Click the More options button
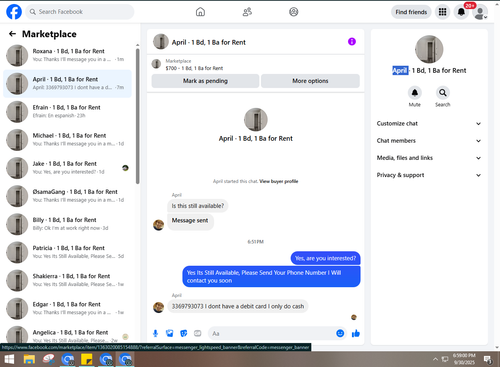Screen dimensions: 500x367 310,81
